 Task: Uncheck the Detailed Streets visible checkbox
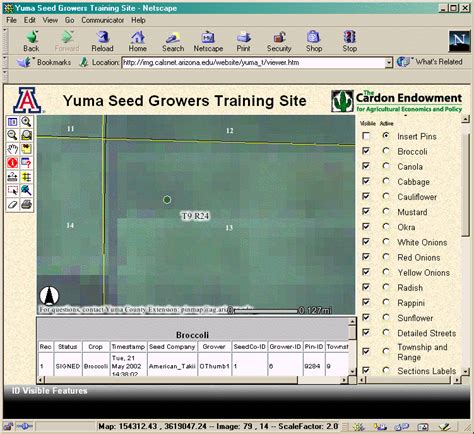[366, 332]
